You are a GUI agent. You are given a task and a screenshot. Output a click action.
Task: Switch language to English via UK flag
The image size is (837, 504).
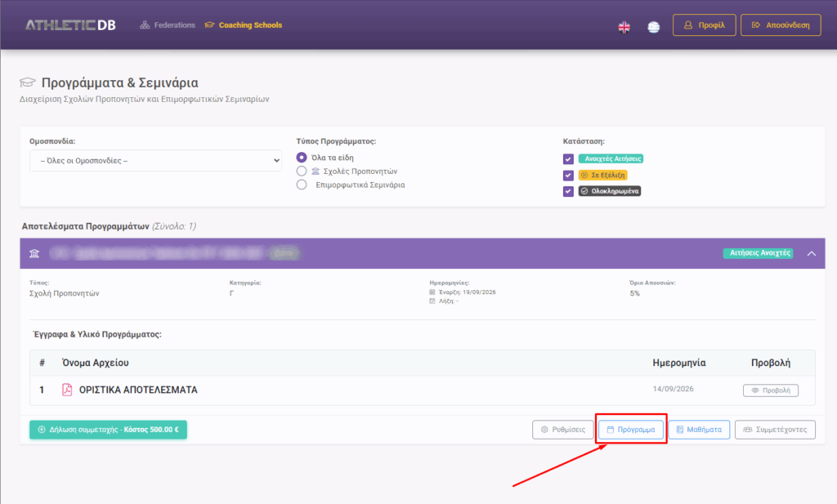click(x=624, y=27)
